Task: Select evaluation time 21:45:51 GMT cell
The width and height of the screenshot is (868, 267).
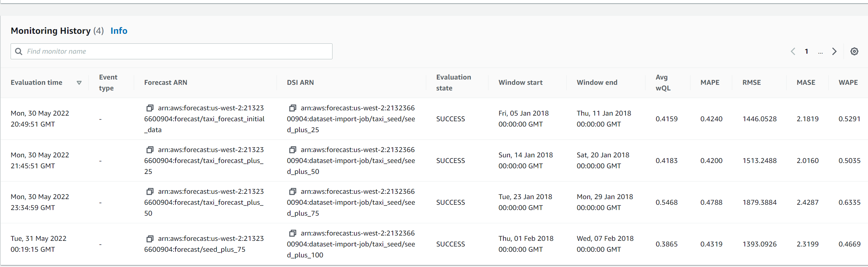Action: click(40, 160)
